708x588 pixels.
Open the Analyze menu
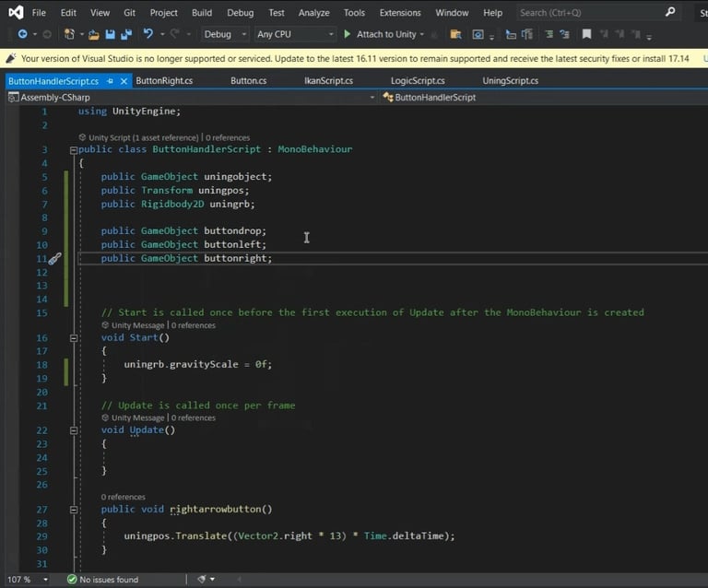[313, 13]
